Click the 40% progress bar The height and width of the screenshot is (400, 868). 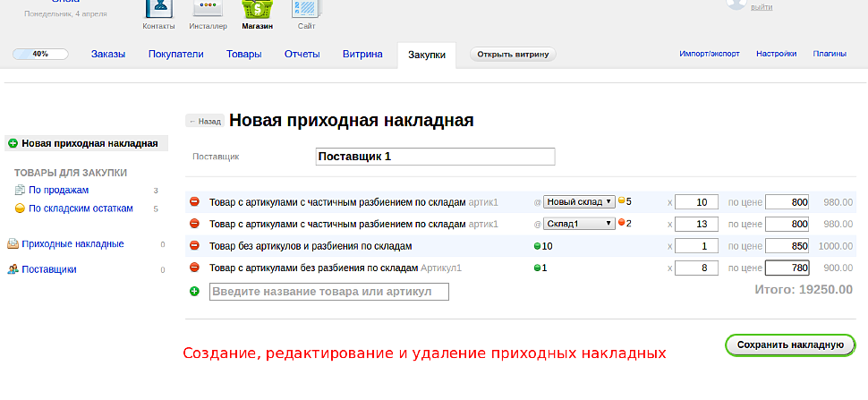click(x=40, y=55)
